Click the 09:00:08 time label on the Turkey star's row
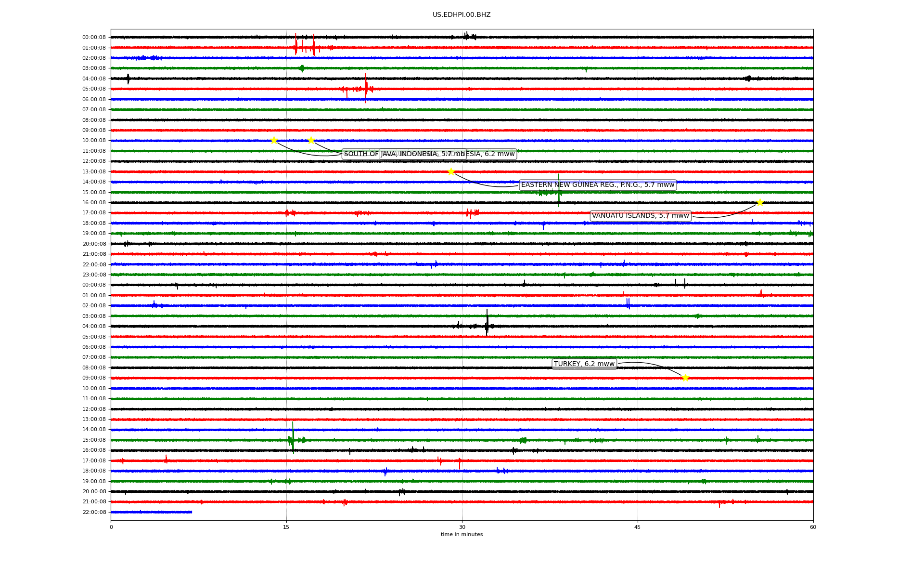924x578 pixels. point(94,378)
